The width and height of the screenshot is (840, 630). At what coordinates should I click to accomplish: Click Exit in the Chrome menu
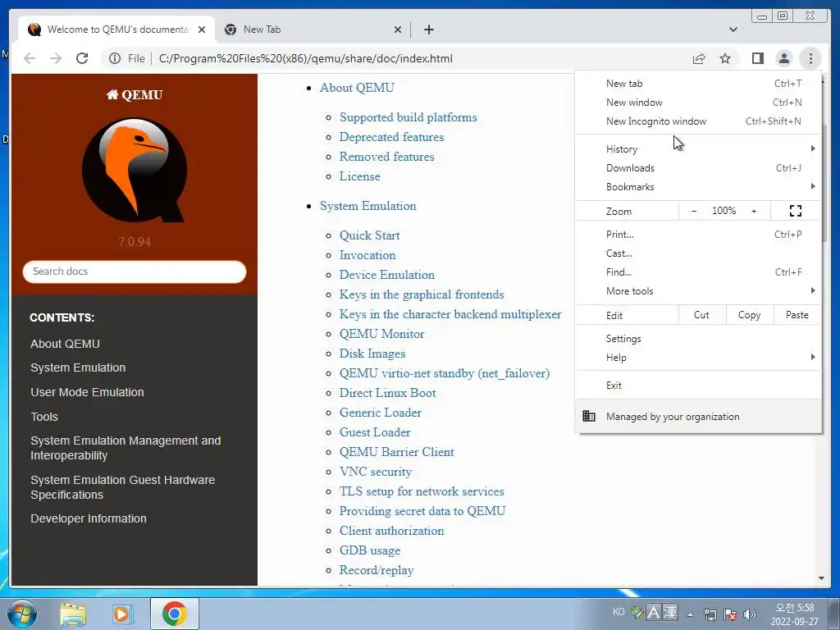pyautogui.click(x=698, y=386)
